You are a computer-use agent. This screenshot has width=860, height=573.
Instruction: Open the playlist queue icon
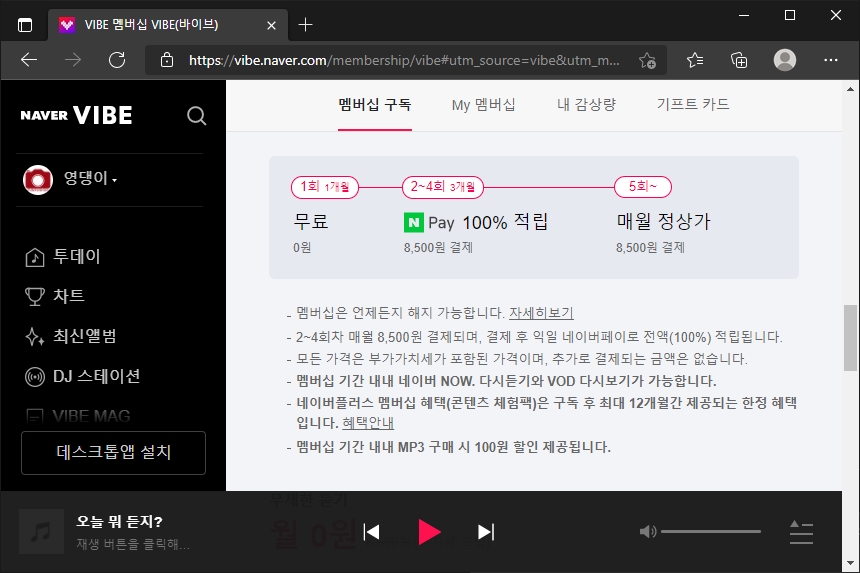coord(801,532)
